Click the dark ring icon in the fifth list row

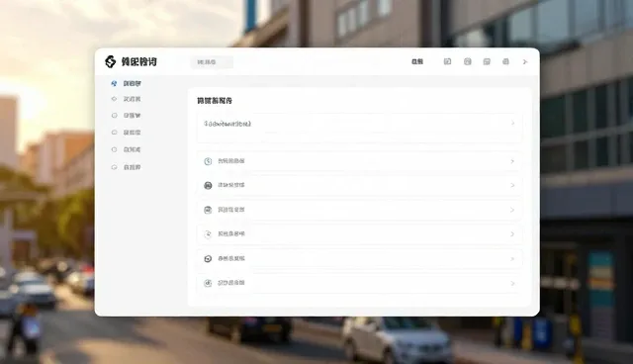pyautogui.click(x=208, y=259)
